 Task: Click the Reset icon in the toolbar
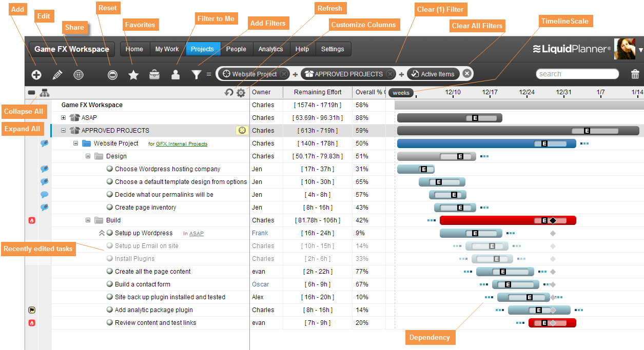[x=112, y=74]
